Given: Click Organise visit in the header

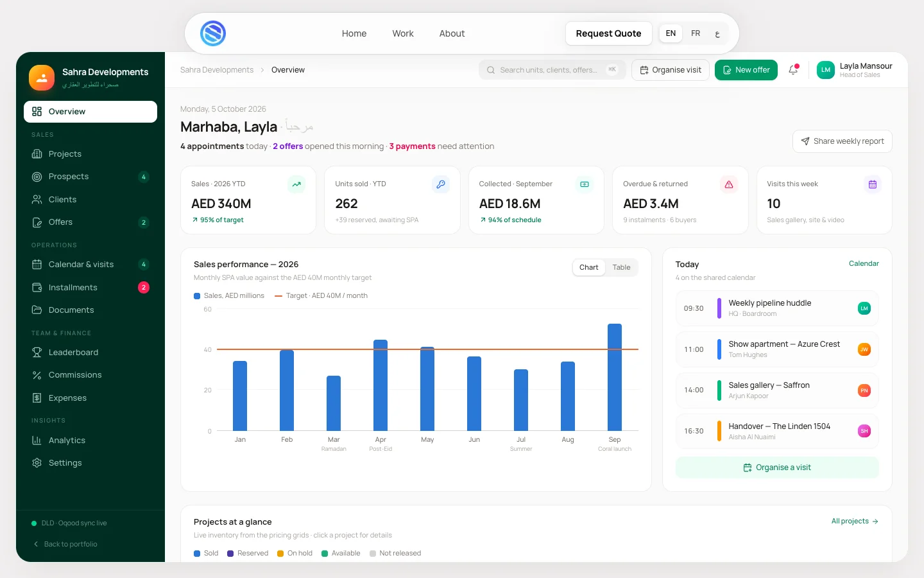Looking at the screenshot, I should point(671,70).
